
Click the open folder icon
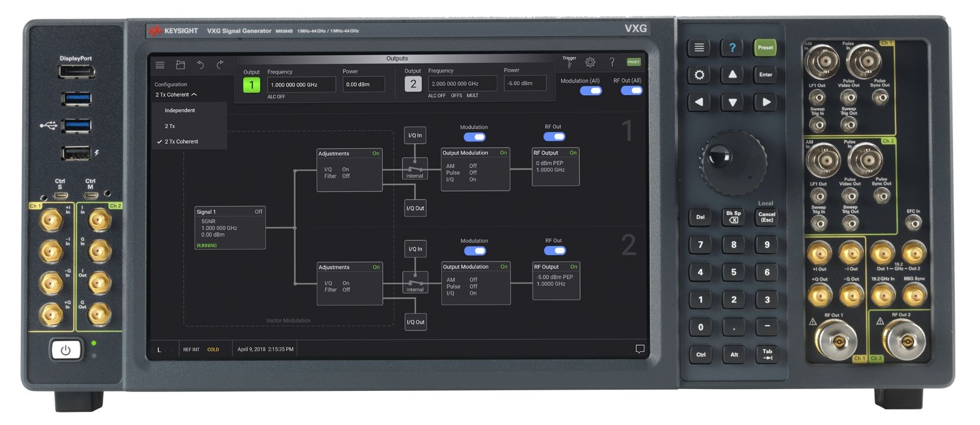click(x=180, y=65)
